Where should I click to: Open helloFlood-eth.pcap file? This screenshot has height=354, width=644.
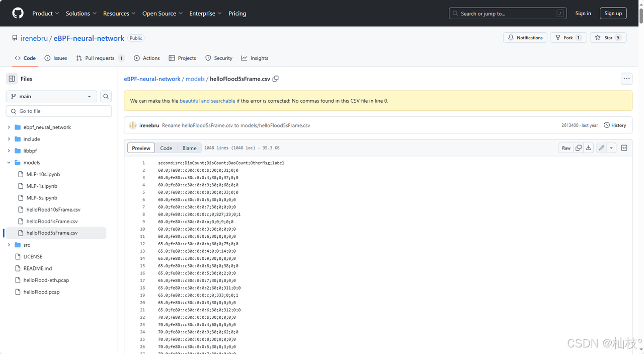46,280
